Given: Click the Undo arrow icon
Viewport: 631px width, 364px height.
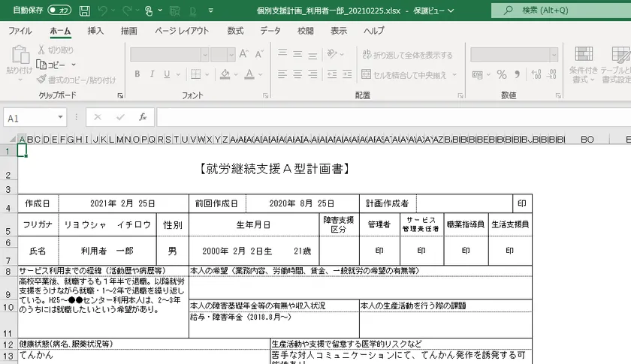Looking at the screenshot, I should tap(104, 11).
